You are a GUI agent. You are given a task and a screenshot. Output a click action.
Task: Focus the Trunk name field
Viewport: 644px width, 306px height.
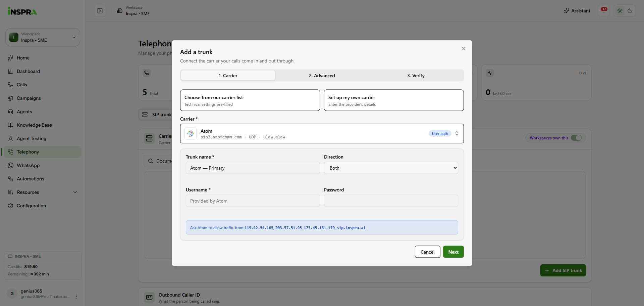pos(253,168)
